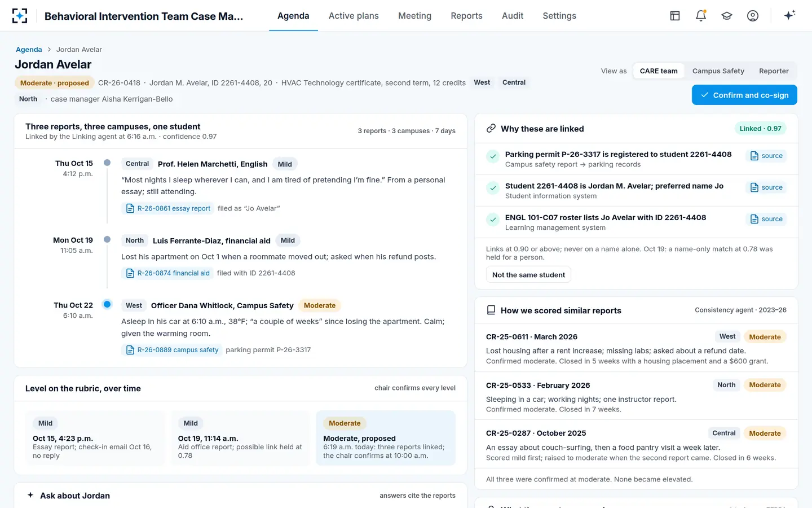812x508 pixels.
Task: Click the link icon beside Why these are linked
Action: tap(491, 128)
